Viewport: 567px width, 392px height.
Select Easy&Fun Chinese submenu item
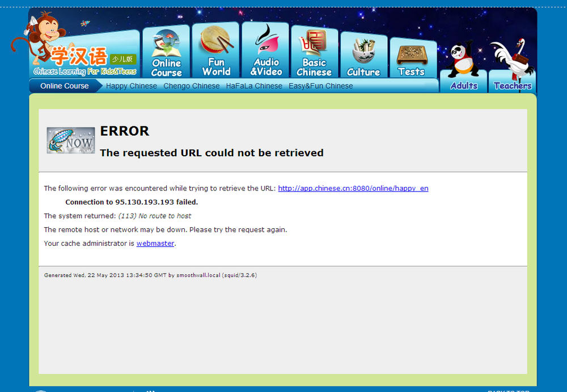321,86
